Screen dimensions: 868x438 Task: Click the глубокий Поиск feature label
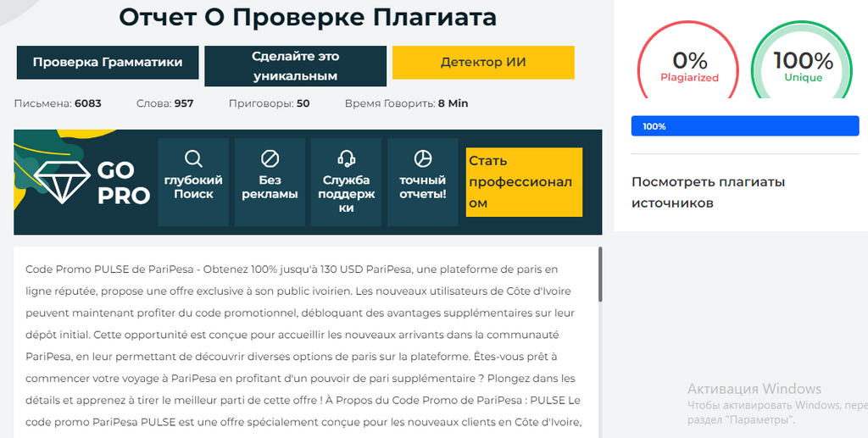click(193, 187)
